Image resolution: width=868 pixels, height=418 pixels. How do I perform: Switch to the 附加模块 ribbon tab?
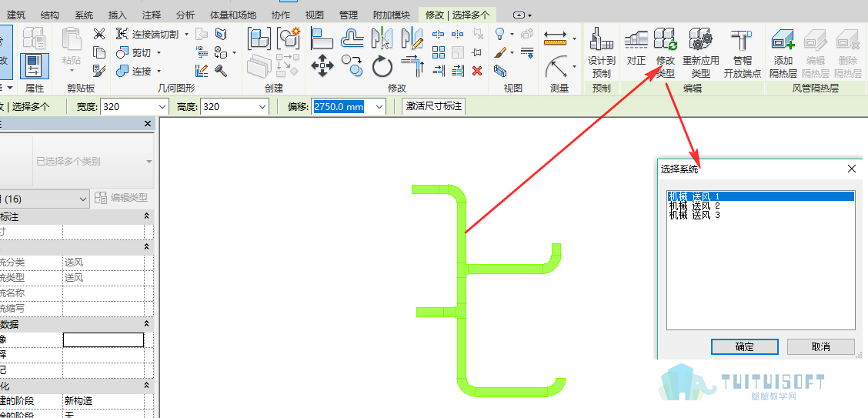[x=392, y=15]
